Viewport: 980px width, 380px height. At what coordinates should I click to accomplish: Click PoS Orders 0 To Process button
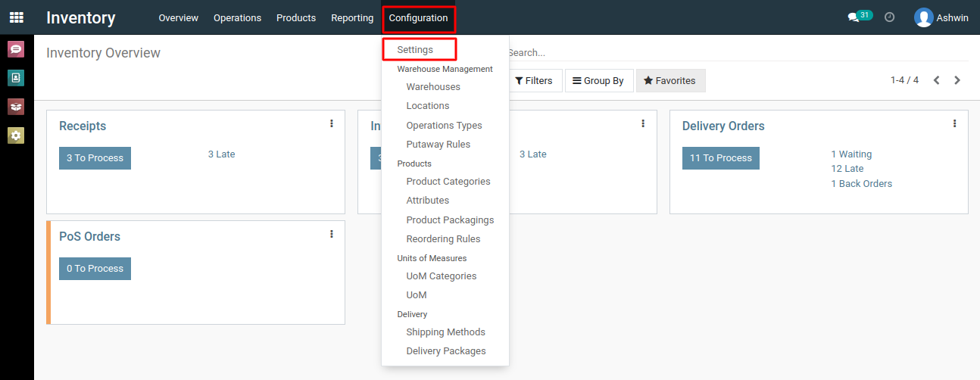click(95, 269)
